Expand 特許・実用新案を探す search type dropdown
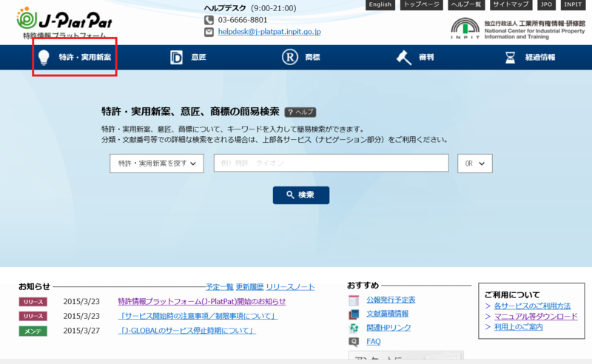 tap(157, 164)
